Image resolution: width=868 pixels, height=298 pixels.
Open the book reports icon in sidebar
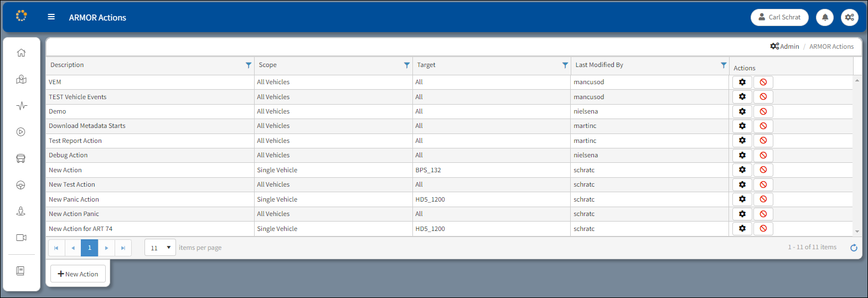tap(20, 271)
